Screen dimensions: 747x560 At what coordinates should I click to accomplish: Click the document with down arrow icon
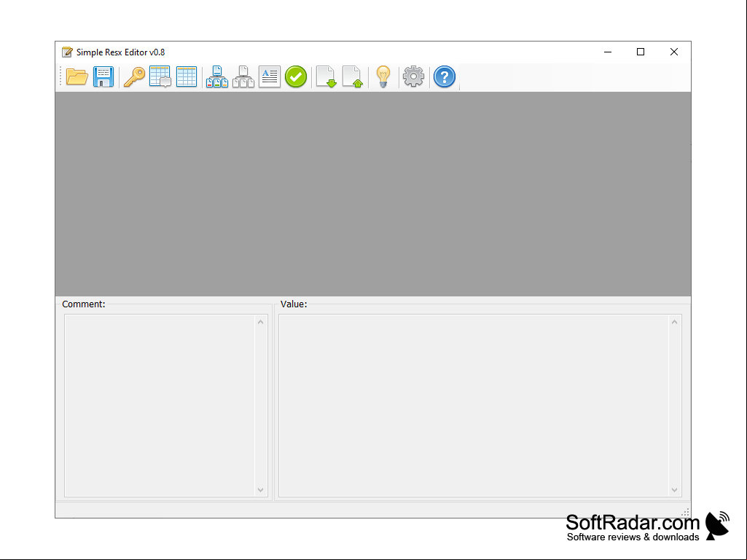point(326,76)
